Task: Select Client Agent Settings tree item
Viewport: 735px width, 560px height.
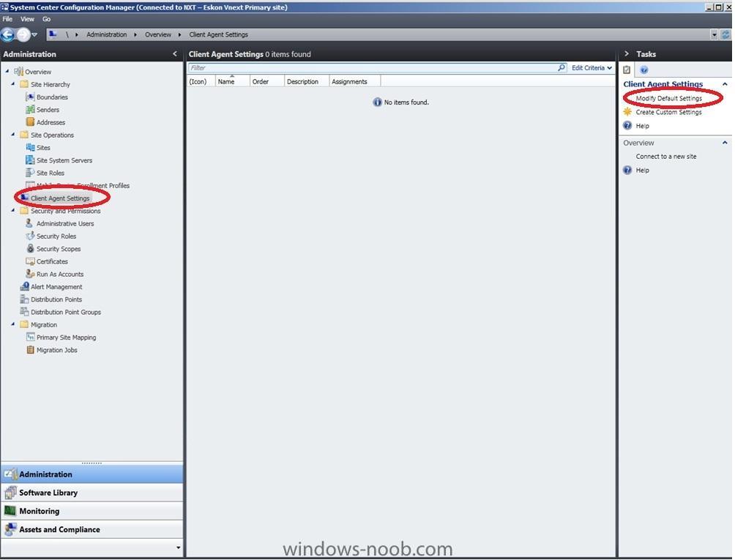Action: pyautogui.click(x=60, y=198)
